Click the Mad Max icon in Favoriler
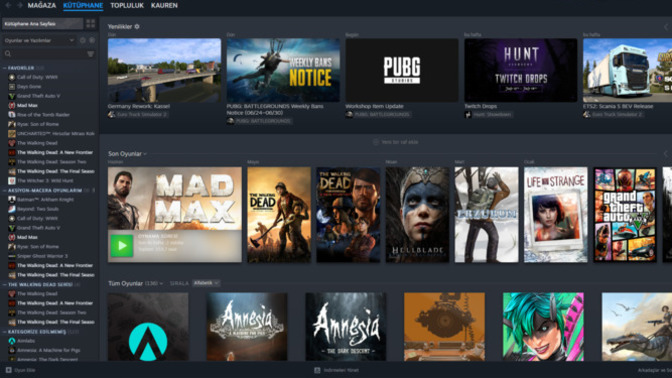The width and height of the screenshot is (672, 378). point(12,105)
